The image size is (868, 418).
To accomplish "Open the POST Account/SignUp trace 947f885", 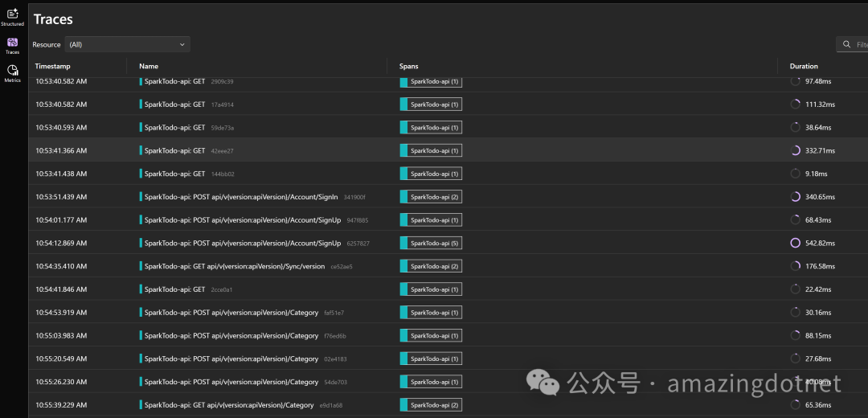I will (x=253, y=219).
